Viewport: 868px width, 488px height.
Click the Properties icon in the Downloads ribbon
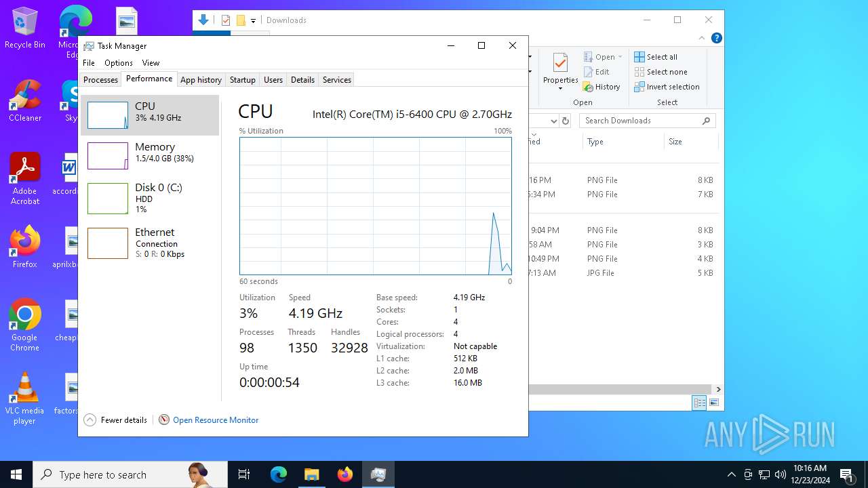[x=560, y=64]
